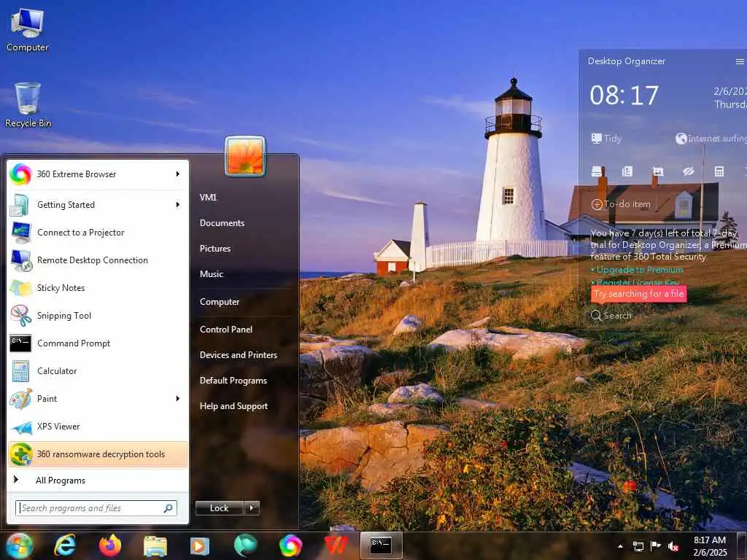The height and width of the screenshot is (560, 747).
Task: Open Sticky Notes
Action: click(x=98, y=287)
